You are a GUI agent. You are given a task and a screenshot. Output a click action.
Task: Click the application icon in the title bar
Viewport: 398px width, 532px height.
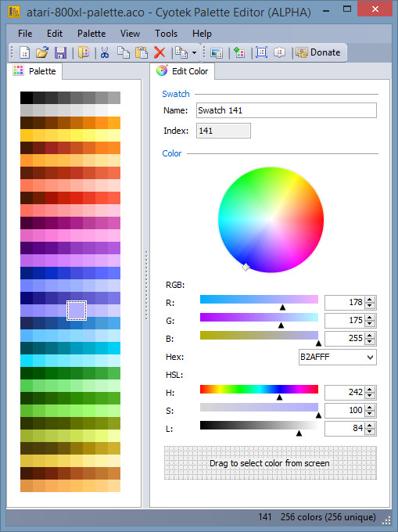pyautogui.click(x=14, y=12)
